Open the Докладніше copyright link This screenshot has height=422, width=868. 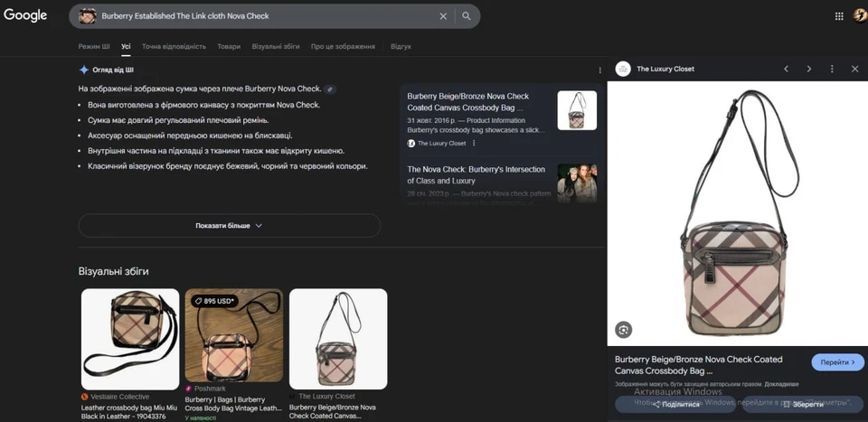tap(783, 384)
